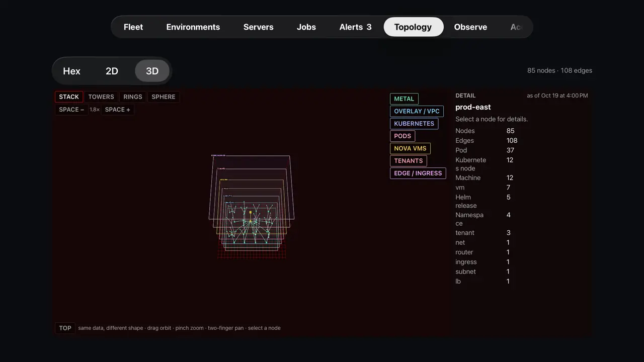Click the Machine count row
The height and width of the screenshot is (362, 644).
click(522, 178)
